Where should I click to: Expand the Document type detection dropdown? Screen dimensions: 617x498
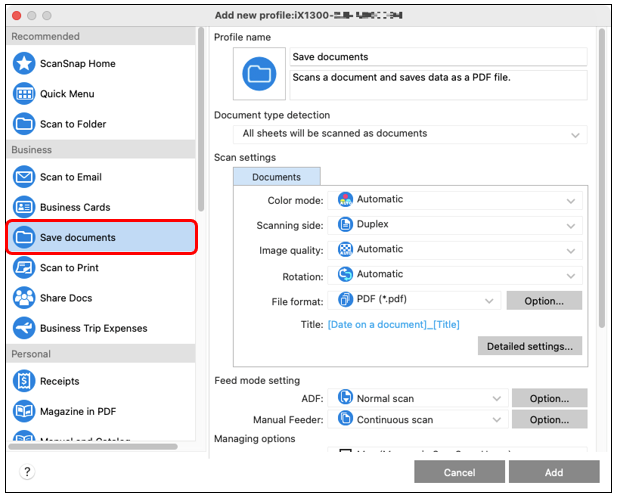pyautogui.click(x=410, y=135)
